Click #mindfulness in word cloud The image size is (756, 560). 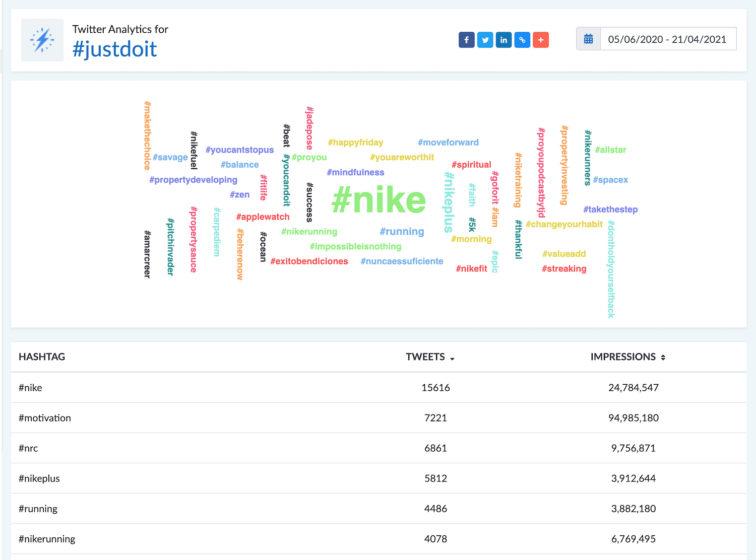(355, 172)
